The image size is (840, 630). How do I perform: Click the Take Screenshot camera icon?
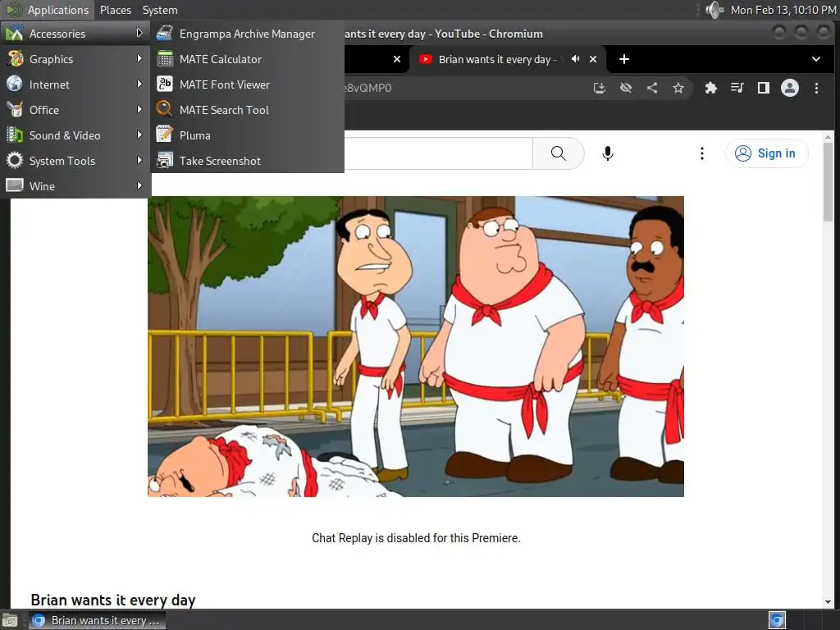[164, 161]
